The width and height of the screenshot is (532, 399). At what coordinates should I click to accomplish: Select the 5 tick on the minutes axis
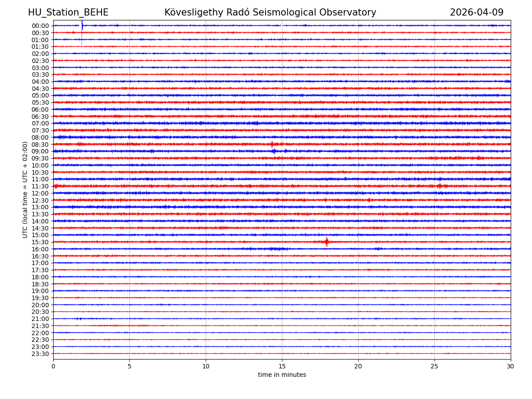click(x=129, y=366)
